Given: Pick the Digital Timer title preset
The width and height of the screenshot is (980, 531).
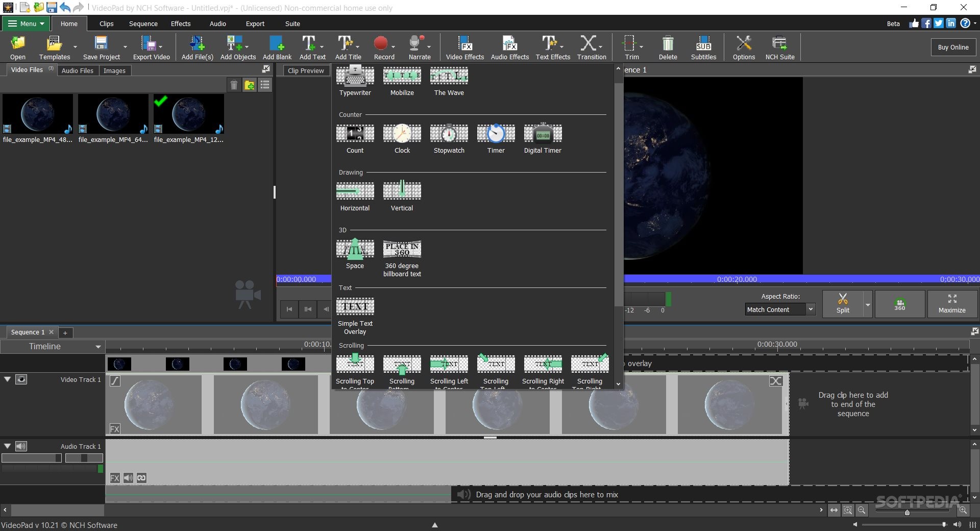Looking at the screenshot, I should pyautogui.click(x=543, y=134).
